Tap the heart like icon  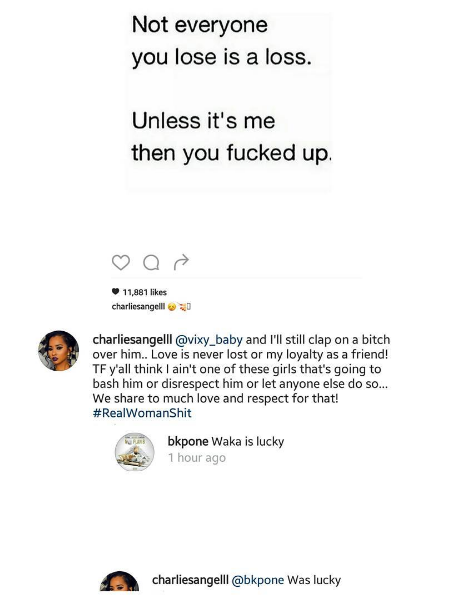click(x=121, y=262)
